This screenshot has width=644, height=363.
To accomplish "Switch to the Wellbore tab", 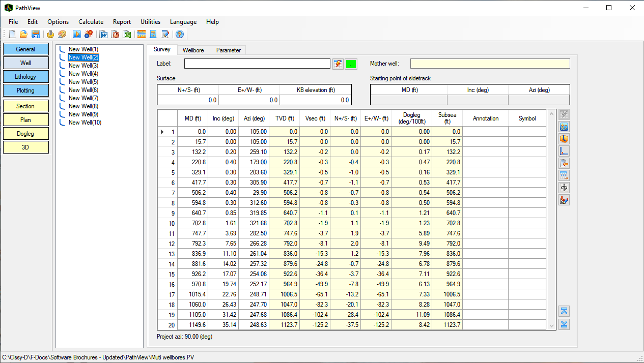I will pos(193,50).
